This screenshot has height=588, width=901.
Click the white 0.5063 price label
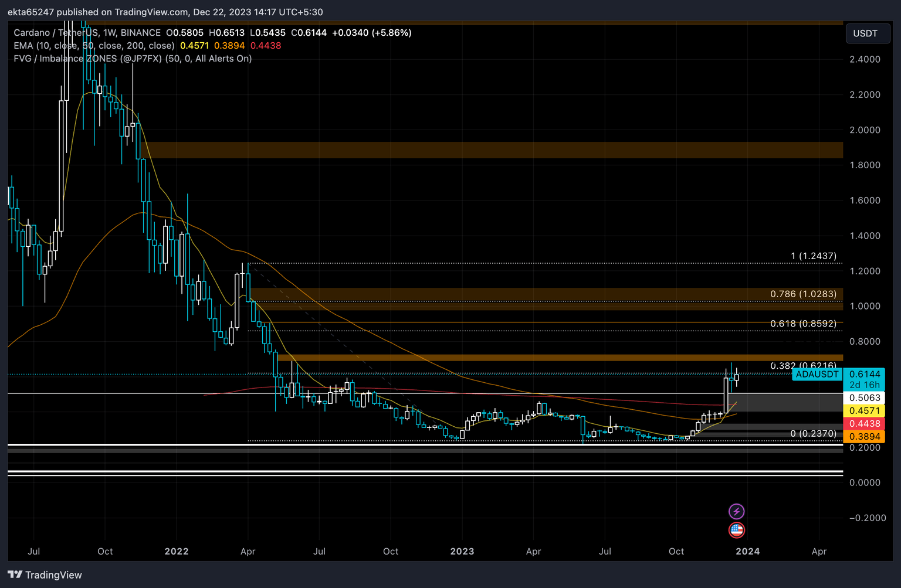coord(864,397)
